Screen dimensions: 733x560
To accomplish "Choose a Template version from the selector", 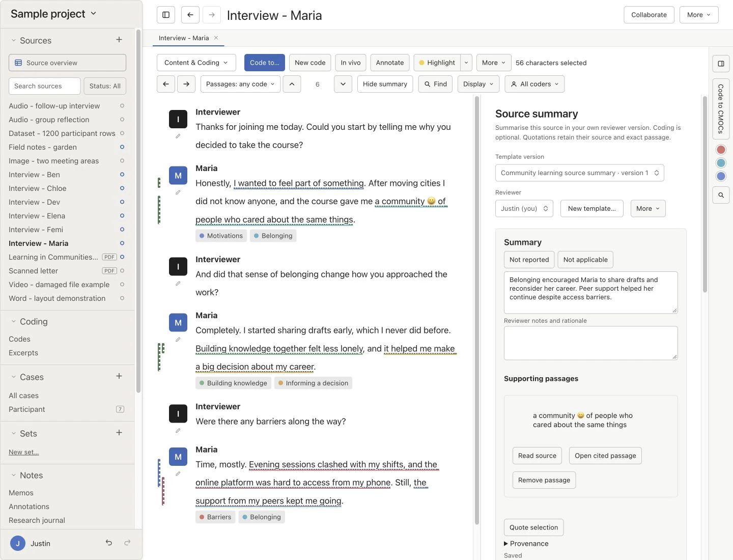I will (580, 173).
